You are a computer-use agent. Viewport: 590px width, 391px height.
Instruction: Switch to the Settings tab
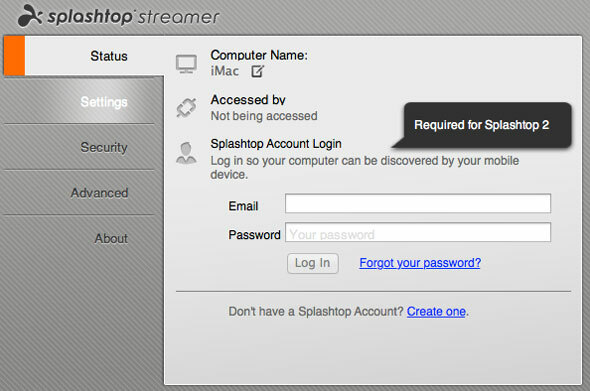point(104,102)
